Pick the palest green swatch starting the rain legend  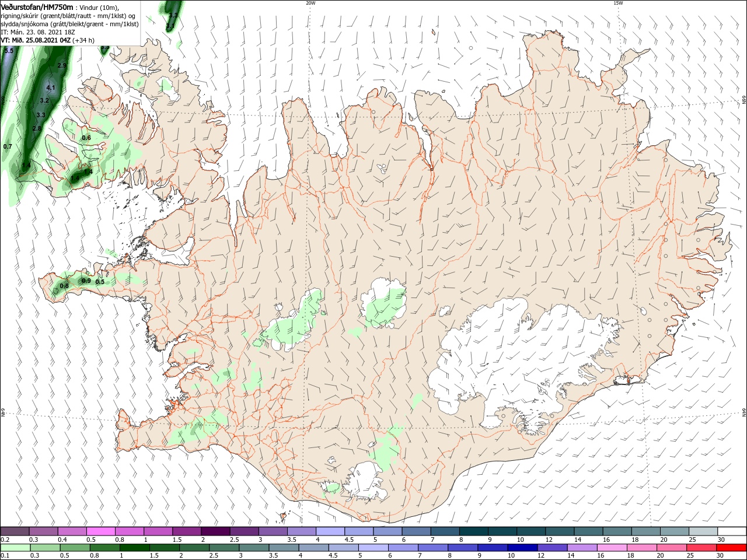[x=15, y=548]
